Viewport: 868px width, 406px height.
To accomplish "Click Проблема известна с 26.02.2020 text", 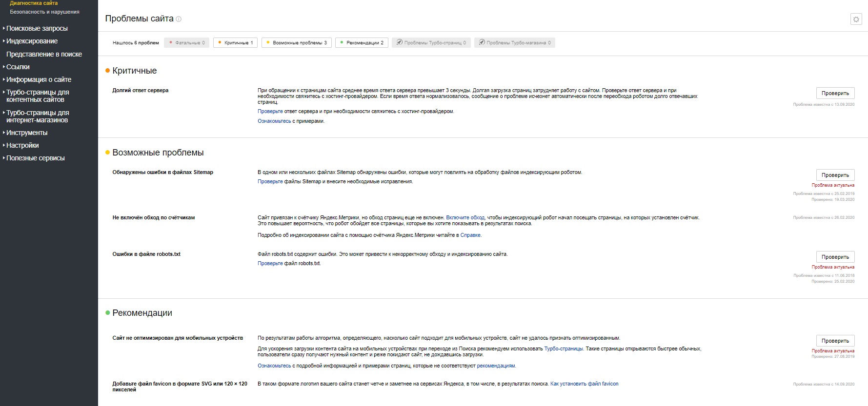I will [824, 218].
